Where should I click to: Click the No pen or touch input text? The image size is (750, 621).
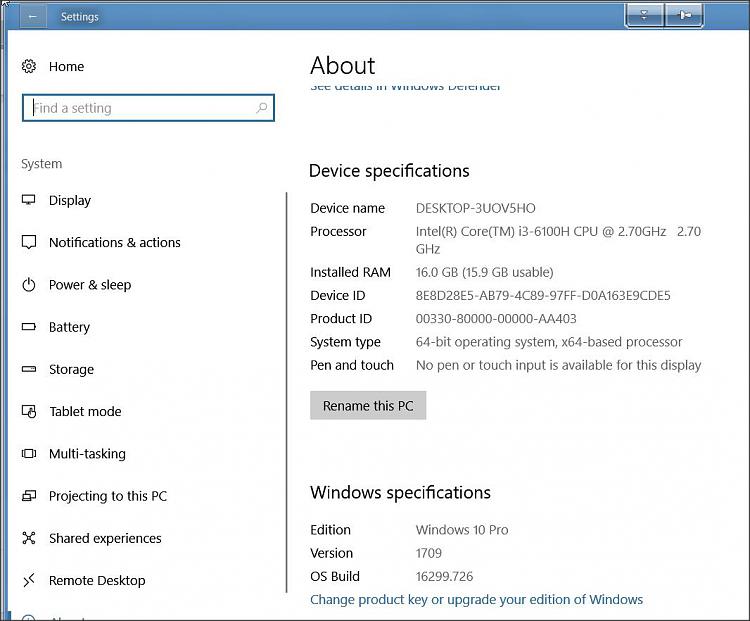pyautogui.click(x=558, y=365)
